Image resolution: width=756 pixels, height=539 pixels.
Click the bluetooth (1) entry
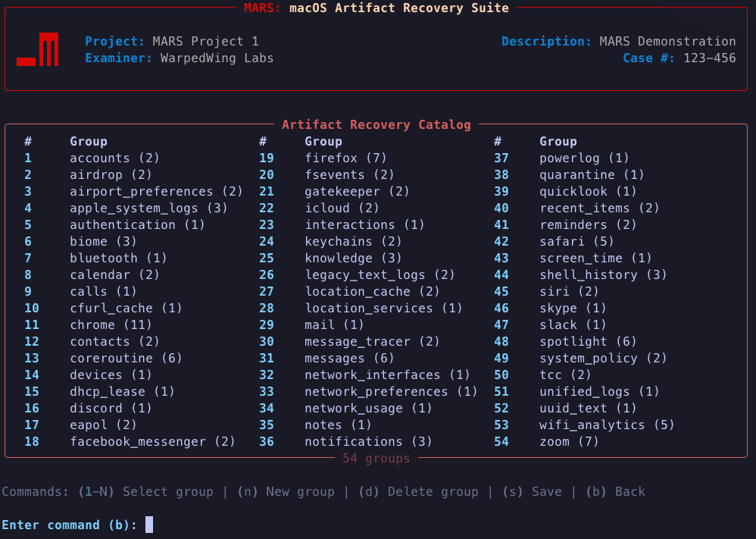(x=119, y=259)
